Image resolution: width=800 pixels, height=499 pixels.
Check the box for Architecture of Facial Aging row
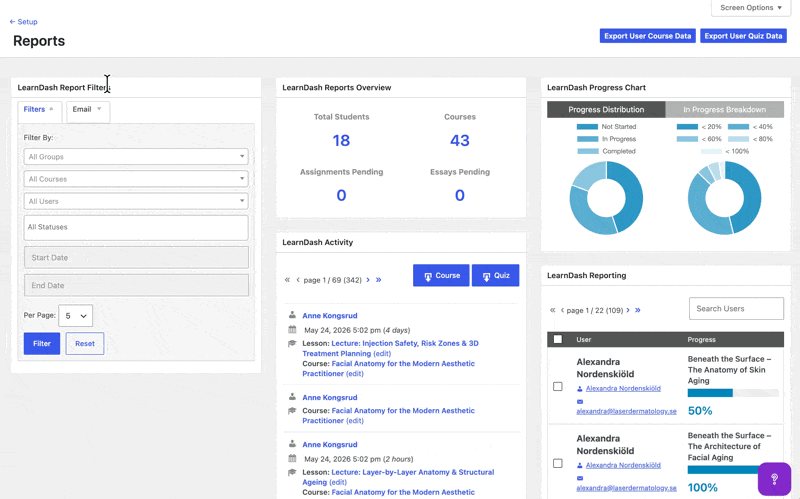tap(558, 463)
